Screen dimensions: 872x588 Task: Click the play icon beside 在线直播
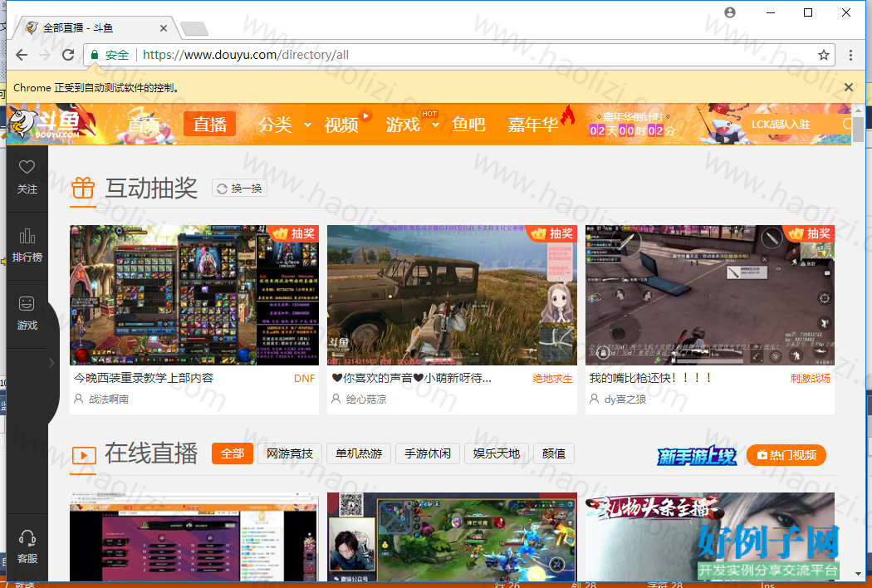pyautogui.click(x=83, y=456)
